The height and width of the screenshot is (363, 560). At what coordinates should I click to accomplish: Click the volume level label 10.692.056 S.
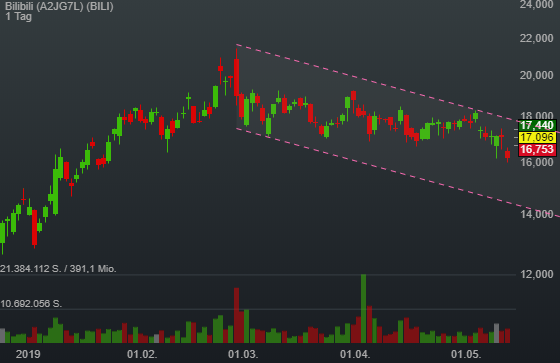point(31,304)
